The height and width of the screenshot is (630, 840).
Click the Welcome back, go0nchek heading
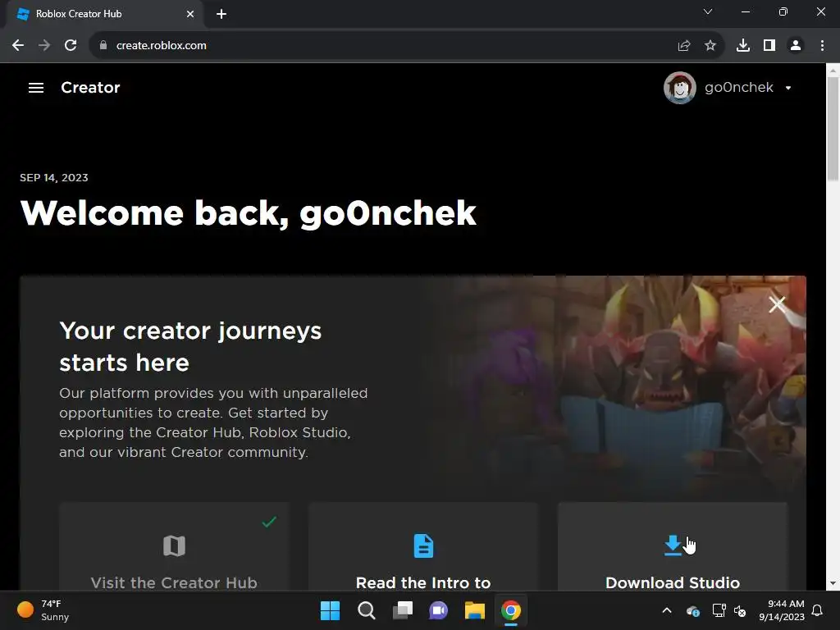[x=248, y=213]
